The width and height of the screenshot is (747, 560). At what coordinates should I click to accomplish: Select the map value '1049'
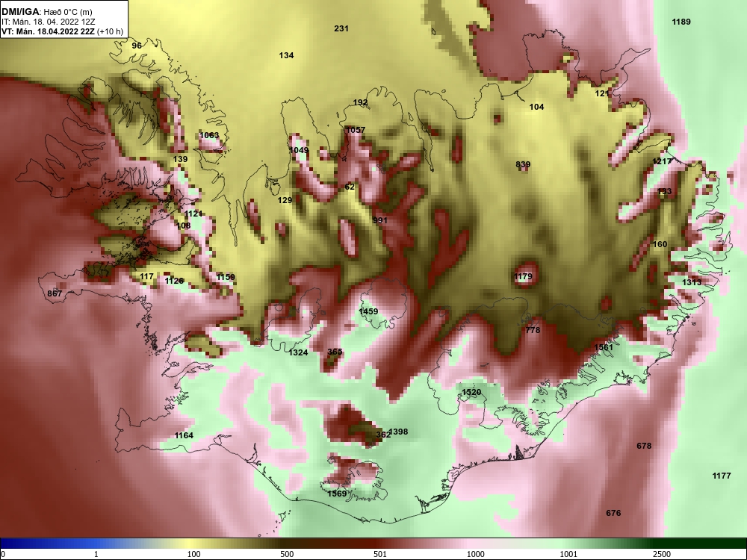coord(300,151)
